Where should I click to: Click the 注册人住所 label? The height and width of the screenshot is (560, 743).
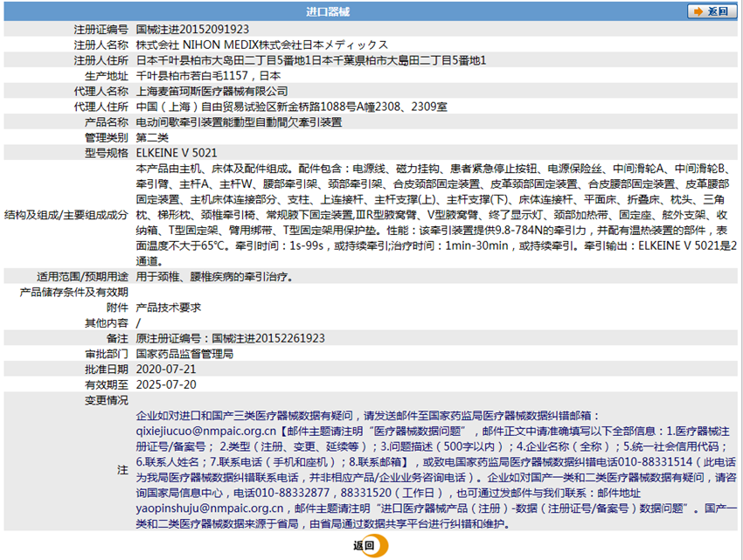click(101, 60)
